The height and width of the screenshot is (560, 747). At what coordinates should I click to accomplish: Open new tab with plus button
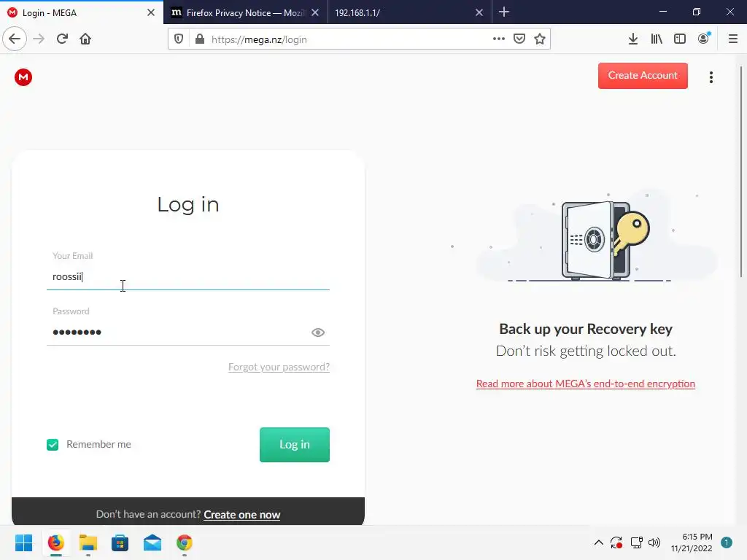tap(504, 12)
